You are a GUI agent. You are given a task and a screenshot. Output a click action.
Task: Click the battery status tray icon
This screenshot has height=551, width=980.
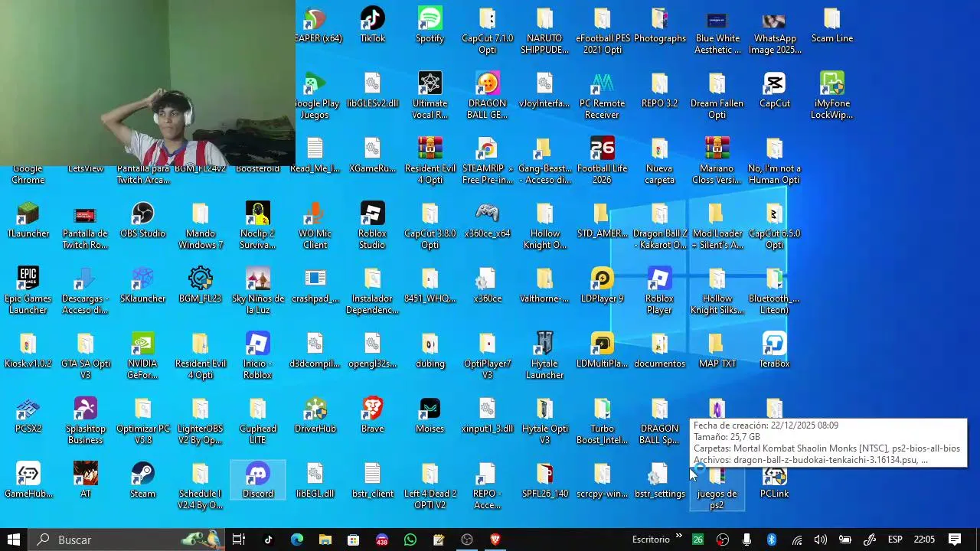[845, 540]
